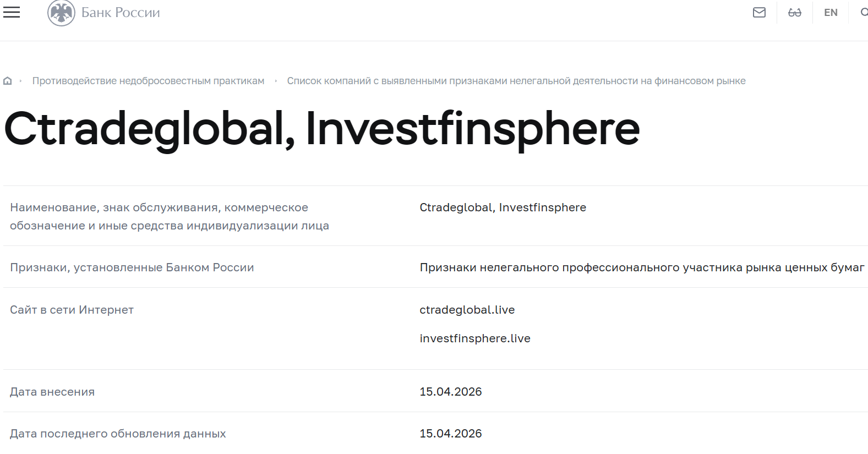
Task: Open the Банк России home link text
Action: pyautogui.click(x=121, y=13)
